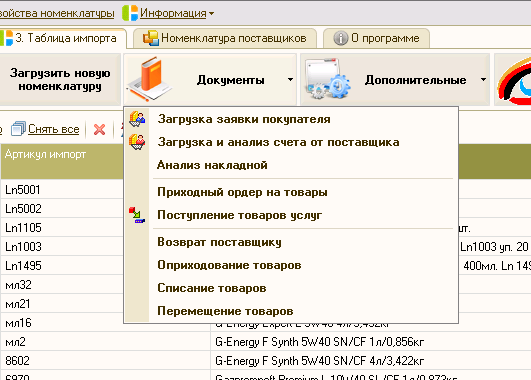The width and height of the screenshot is (531, 380).
Task: Click the info icon on О программе tab
Action: click(x=341, y=38)
